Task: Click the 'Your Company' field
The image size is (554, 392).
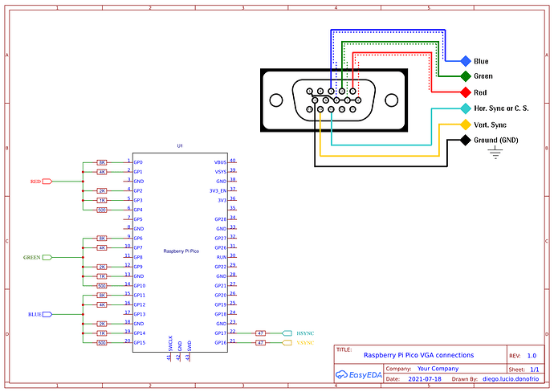Action: 438,369
